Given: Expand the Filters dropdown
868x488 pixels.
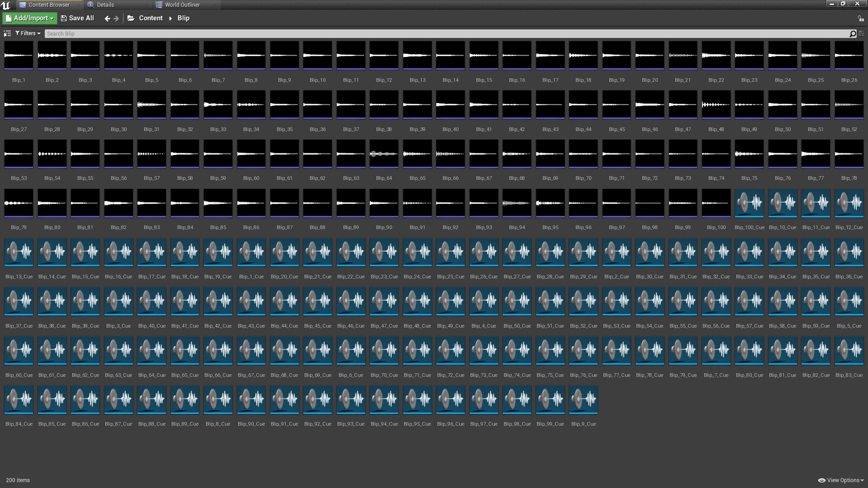Looking at the screenshot, I should point(28,34).
